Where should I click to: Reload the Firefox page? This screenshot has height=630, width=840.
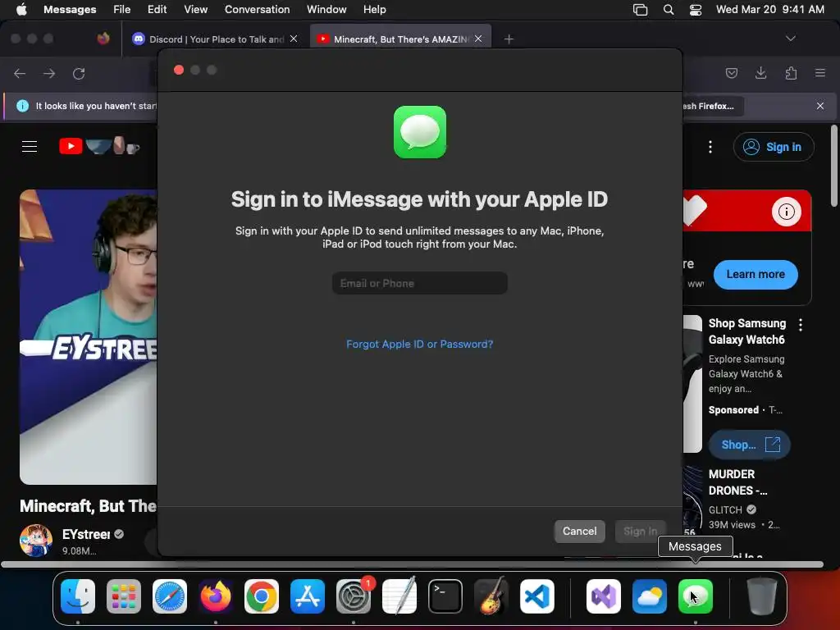point(79,73)
